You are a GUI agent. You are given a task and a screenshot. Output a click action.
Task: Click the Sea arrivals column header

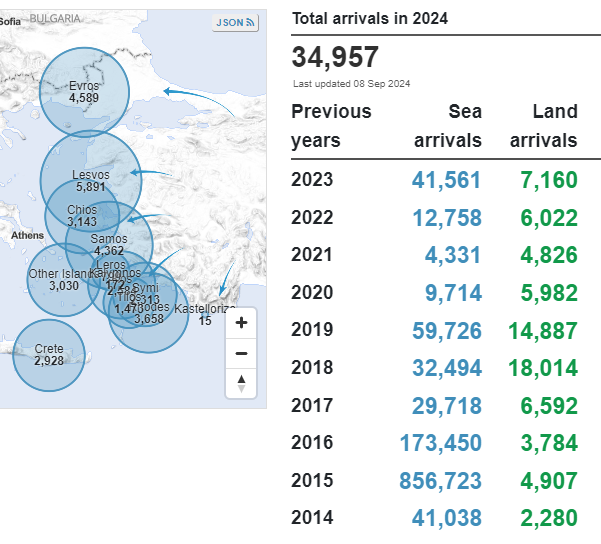click(x=449, y=126)
